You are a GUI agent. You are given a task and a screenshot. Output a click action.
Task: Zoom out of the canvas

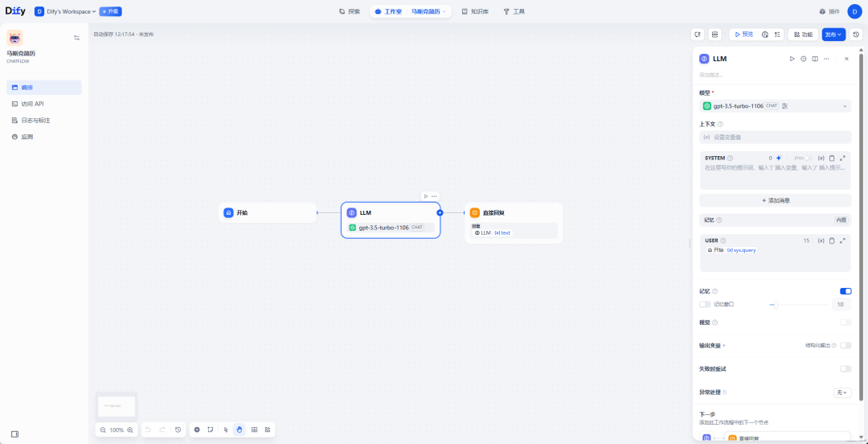coord(103,430)
